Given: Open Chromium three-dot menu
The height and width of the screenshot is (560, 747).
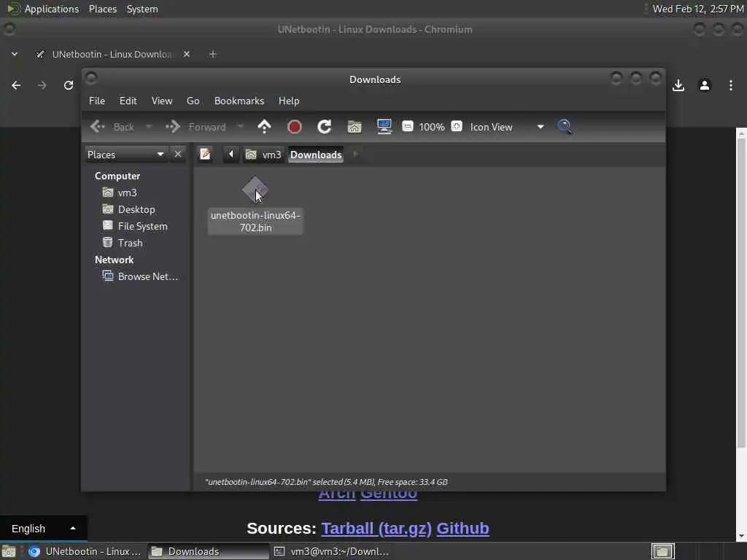Looking at the screenshot, I should pos(731,85).
